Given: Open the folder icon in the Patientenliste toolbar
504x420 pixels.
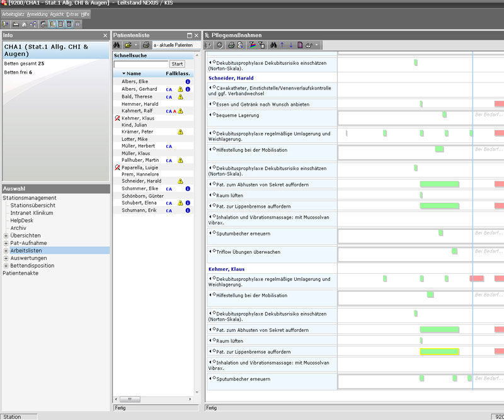Looking at the screenshot, I should click(127, 45).
